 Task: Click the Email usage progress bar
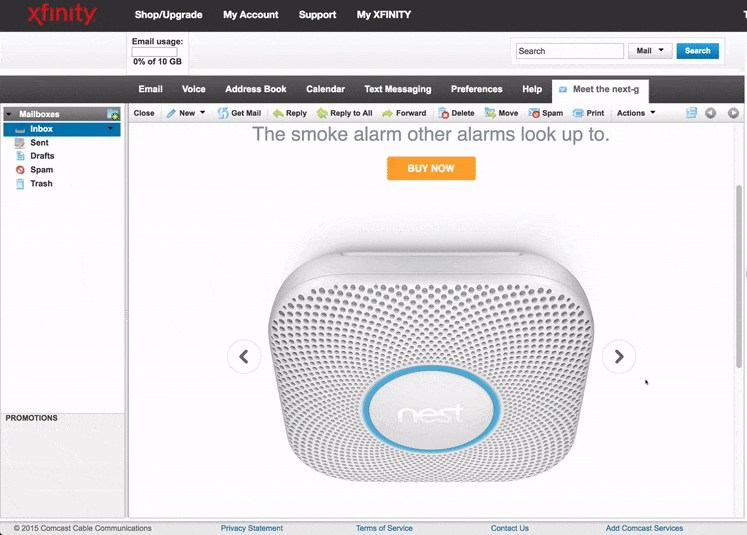tap(154, 52)
